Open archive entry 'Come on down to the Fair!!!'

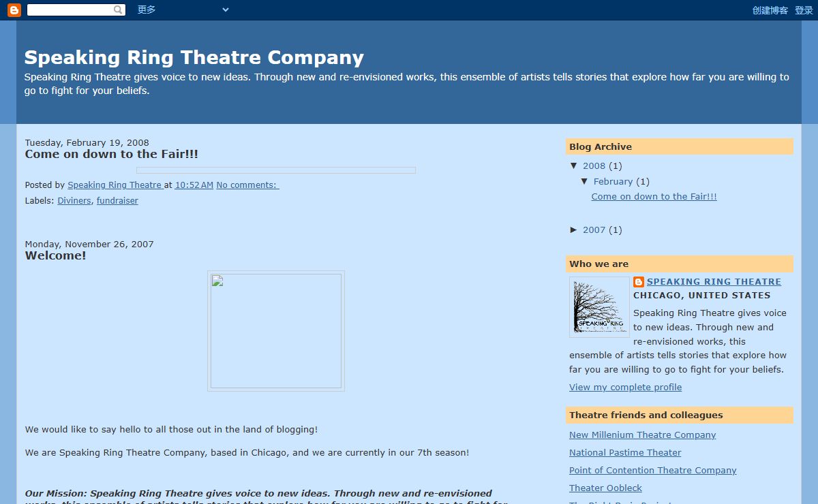pyautogui.click(x=654, y=196)
